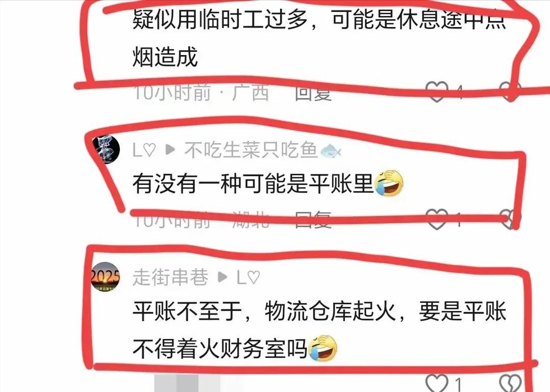Click the laughing emoji after 平账里

click(389, 183)
